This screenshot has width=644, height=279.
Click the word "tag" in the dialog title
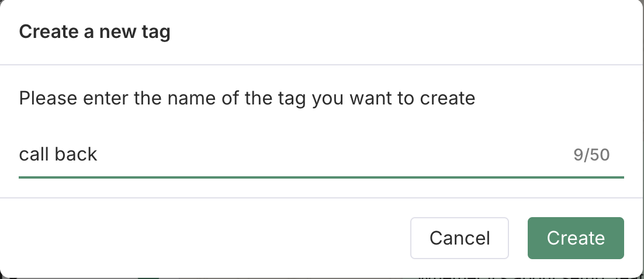point(157,32)
